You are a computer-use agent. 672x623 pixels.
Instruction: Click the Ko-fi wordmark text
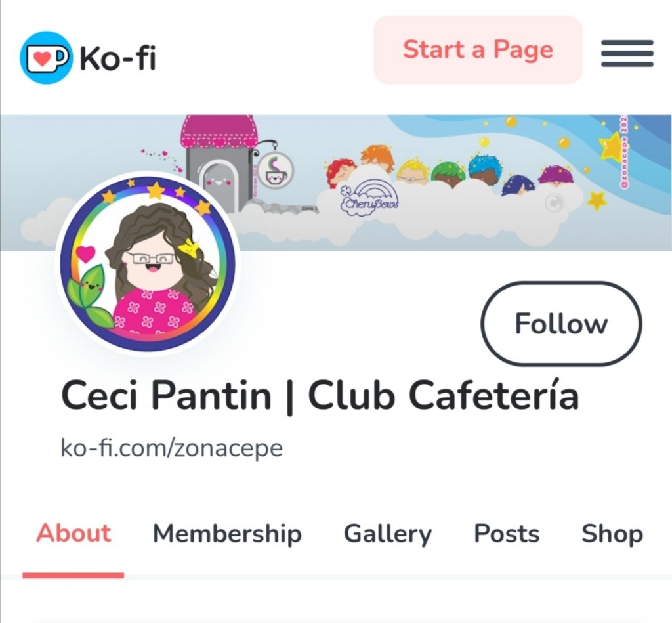[x=117, y=58]
